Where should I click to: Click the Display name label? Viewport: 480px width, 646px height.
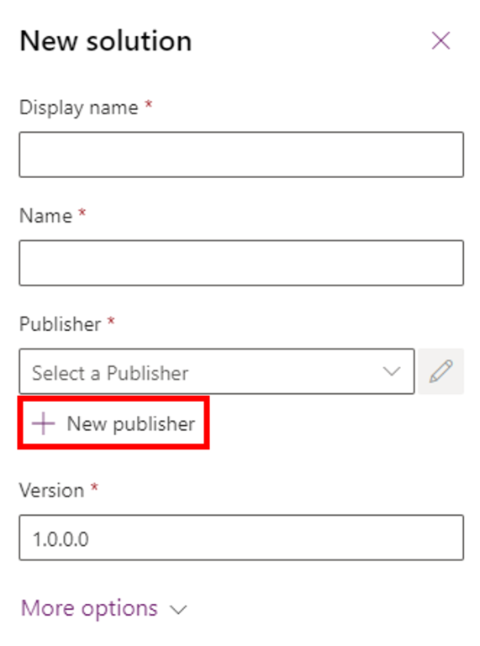(79, 108)
